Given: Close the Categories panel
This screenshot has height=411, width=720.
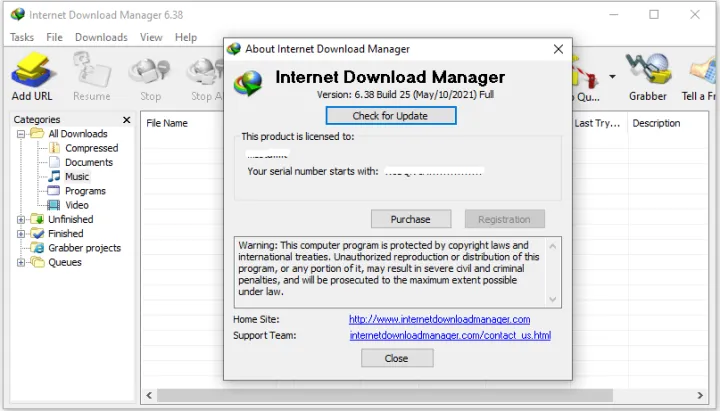Looking at the screenshot, I should [127, 119].
